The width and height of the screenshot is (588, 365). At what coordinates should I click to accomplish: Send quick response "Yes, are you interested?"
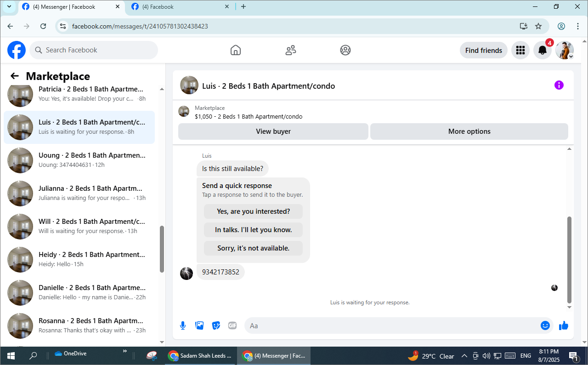point(253,211)
